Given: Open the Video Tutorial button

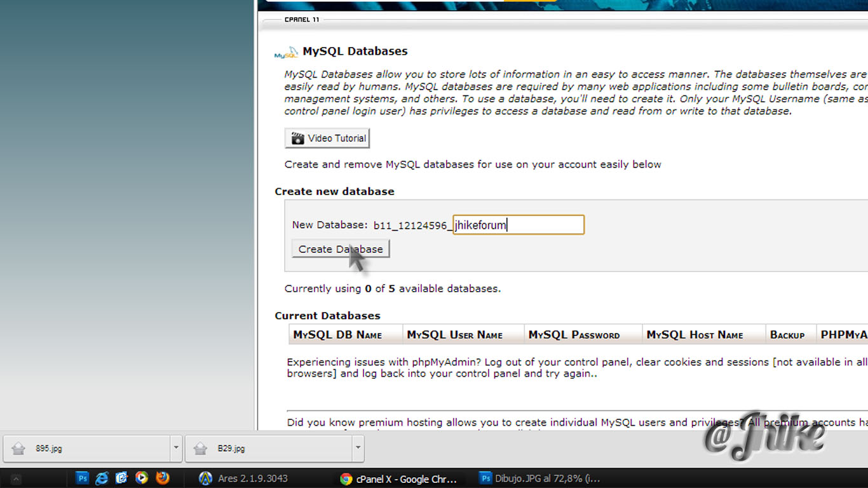Looking at the screenshot, I should click(x=327, y=138).
